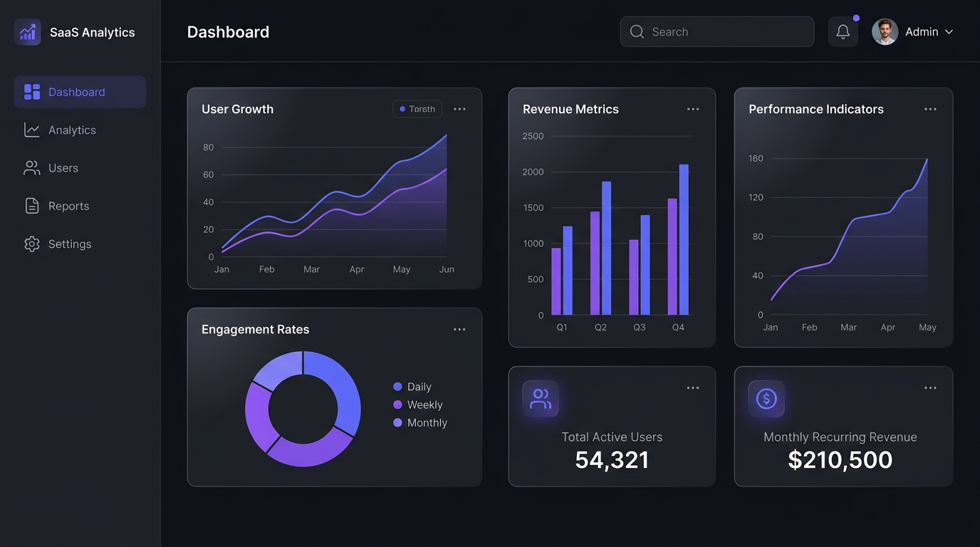The height and width of the screenshot is (547, 980).
Task: Click the Reports document icon
Action: click(x=32, y=206)
